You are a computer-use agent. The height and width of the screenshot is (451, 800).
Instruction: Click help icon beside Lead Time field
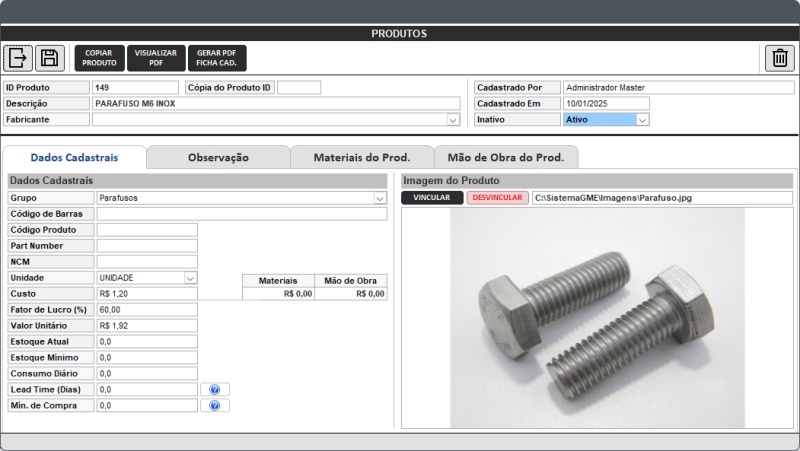click(x=214, y=390)
